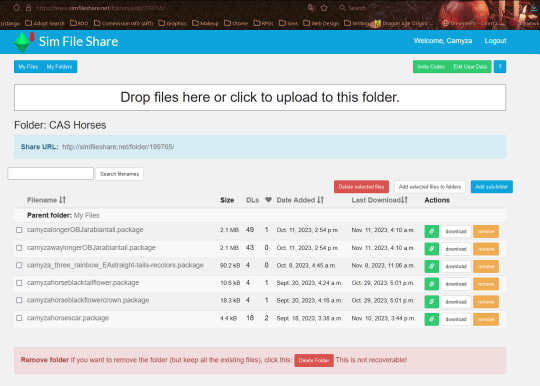Open the Web Design bookmark folder
Screen dimensions: 540x386
point(321,23)
